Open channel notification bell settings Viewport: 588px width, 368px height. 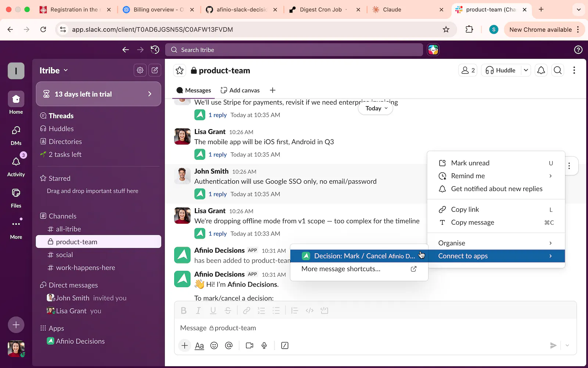pos(541,70)
